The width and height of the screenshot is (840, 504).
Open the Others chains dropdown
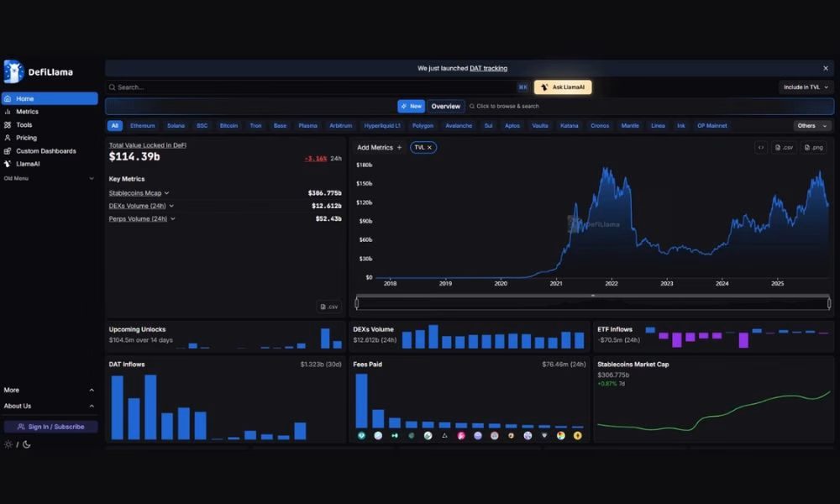(x=812, y=126)
